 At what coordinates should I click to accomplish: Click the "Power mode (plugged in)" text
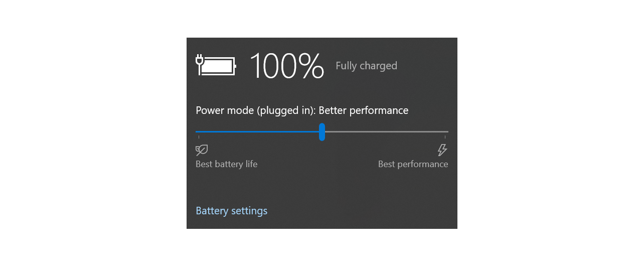(255, 110)
